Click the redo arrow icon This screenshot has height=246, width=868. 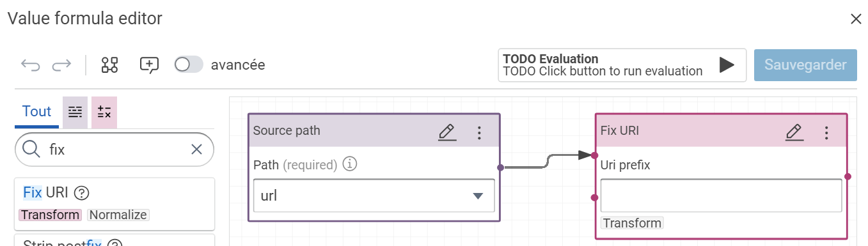[x=61, y=65]
